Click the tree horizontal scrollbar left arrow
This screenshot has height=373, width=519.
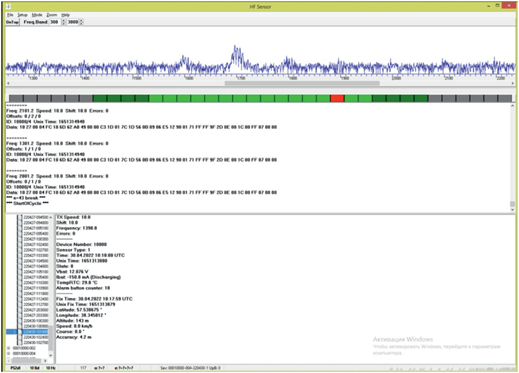[x=9, y=361]
